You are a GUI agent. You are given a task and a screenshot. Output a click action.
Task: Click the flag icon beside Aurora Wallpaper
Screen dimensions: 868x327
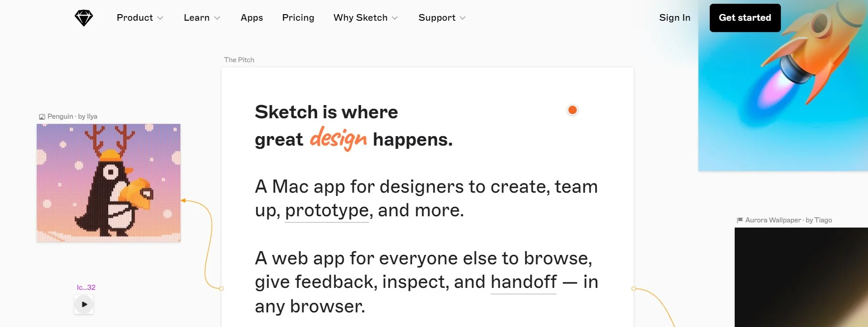point(740,220)
